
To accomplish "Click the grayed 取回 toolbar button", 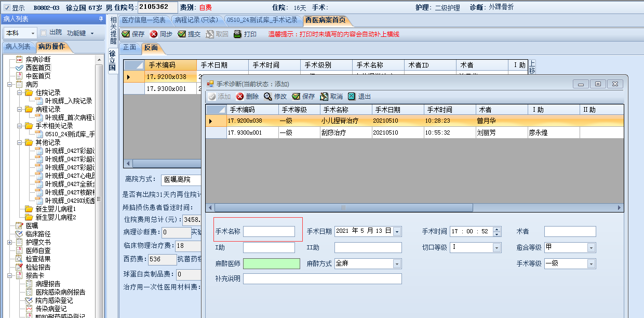I will pos(217,34).
